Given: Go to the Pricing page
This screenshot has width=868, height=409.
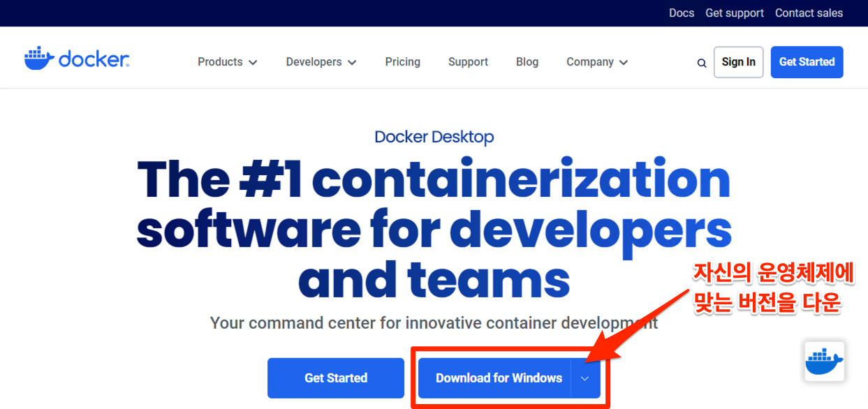Looking at the screenshot, I should click(403, 62).
